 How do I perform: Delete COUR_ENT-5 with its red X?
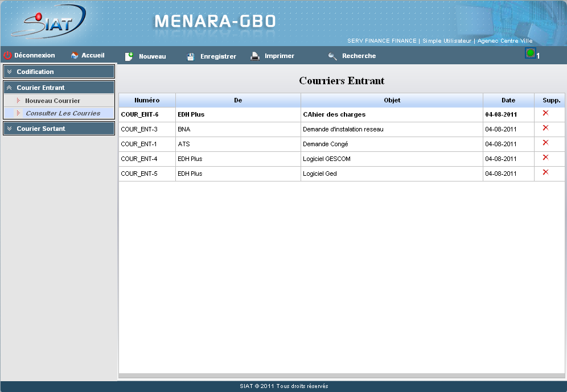pyautogui.click(x=546, y=172)
